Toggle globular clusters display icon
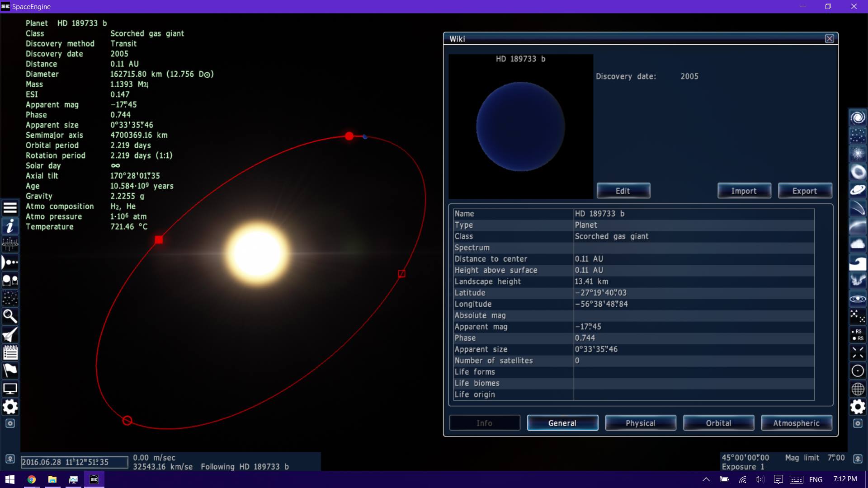Image resolution: width=868 pixels, height=488 pixels. (x=858, y=154)
